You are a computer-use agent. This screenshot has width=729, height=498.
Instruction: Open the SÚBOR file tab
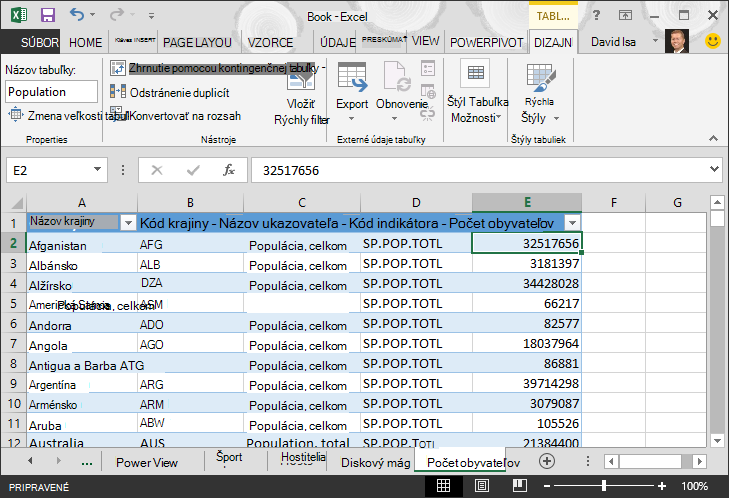(x=31, y=42)
